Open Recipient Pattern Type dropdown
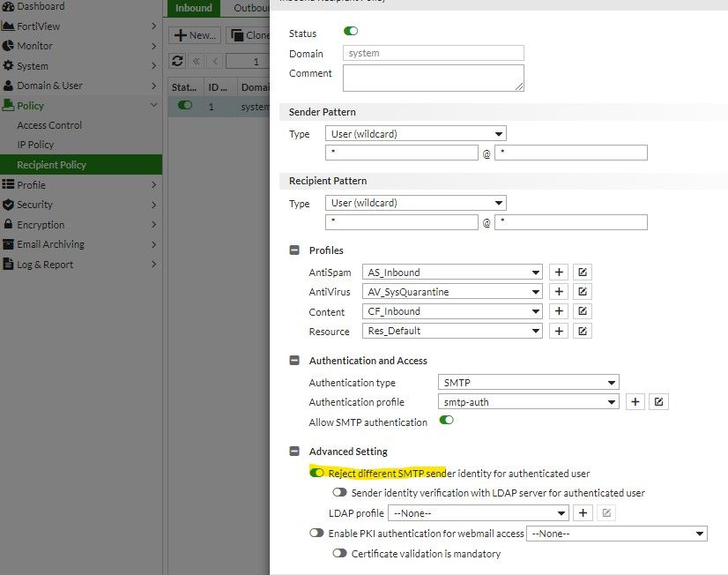The height and width of the screenshot is (575, 728). click(415, 203)
